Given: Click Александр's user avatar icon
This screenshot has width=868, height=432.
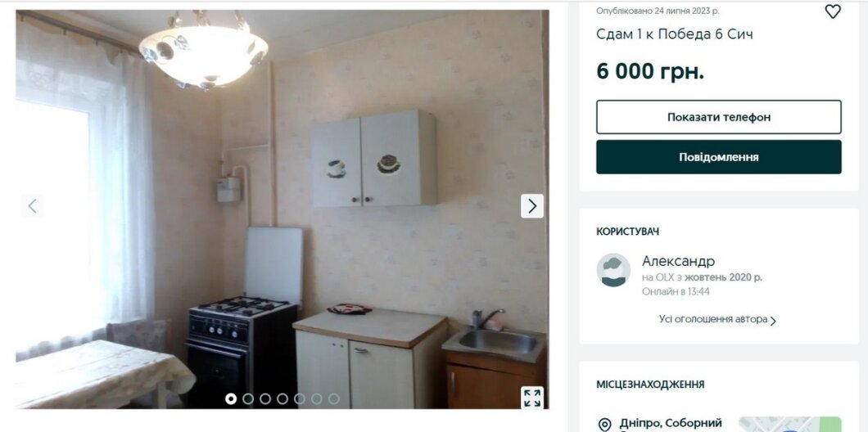Looking at the screenshot, I should (x=613, y=270).
